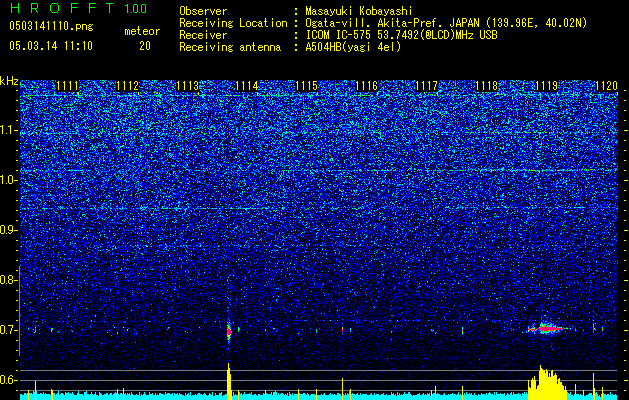Screen dimensions: 629x400
Task: Click the 0.8 kHz frequency label
Action: [x=9, y=280]
